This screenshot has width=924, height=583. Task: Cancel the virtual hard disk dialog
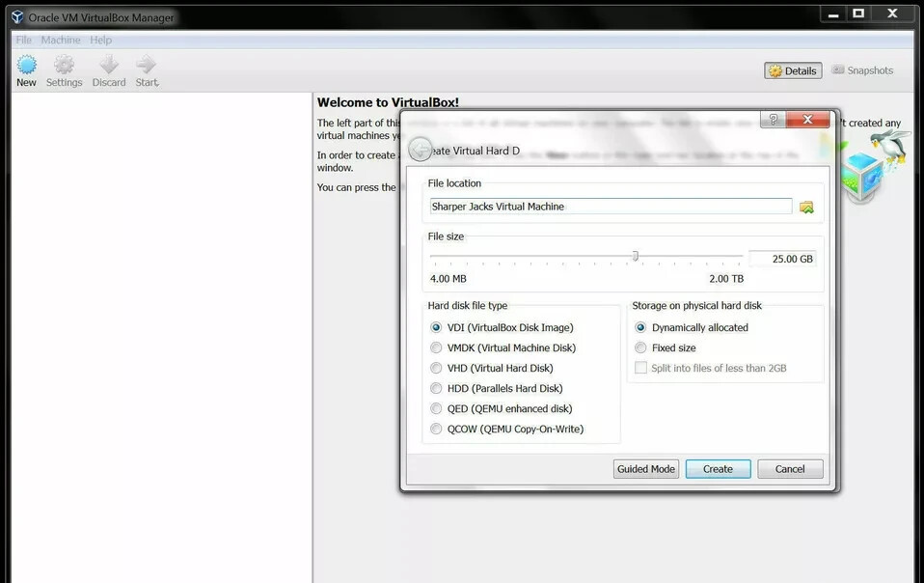click(790, 469)
